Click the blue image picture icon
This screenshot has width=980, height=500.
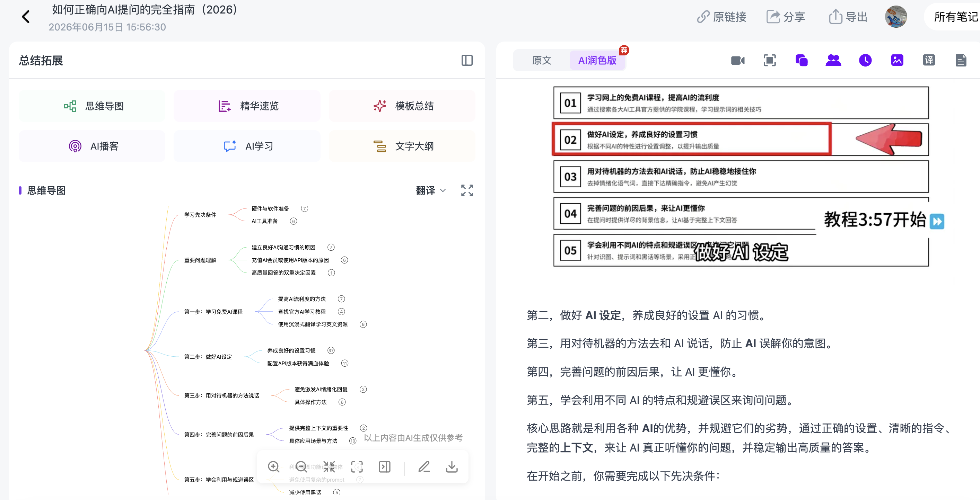897,61
